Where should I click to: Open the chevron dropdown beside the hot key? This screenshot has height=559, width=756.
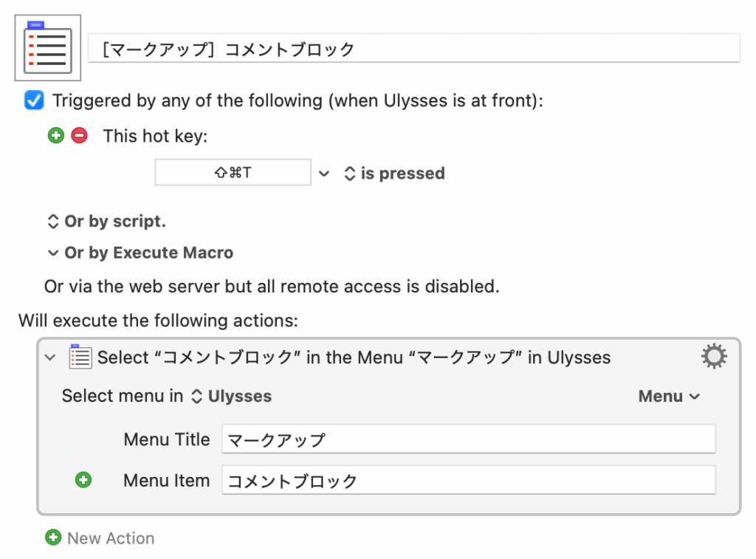point(323,174)
